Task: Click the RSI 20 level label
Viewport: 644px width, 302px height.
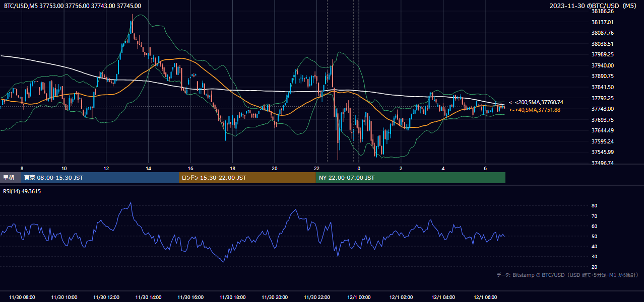Action: click(595, 267)
